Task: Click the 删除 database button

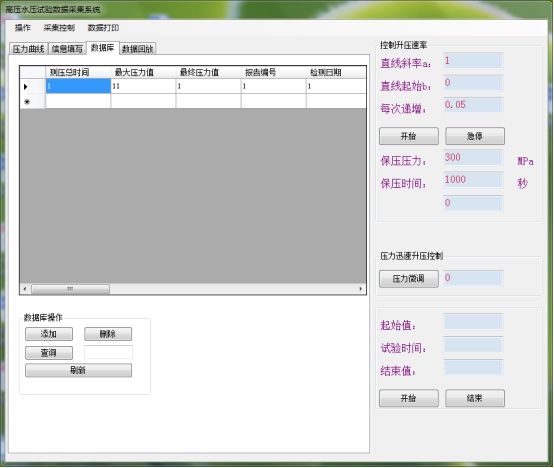Action: (108, 334)
